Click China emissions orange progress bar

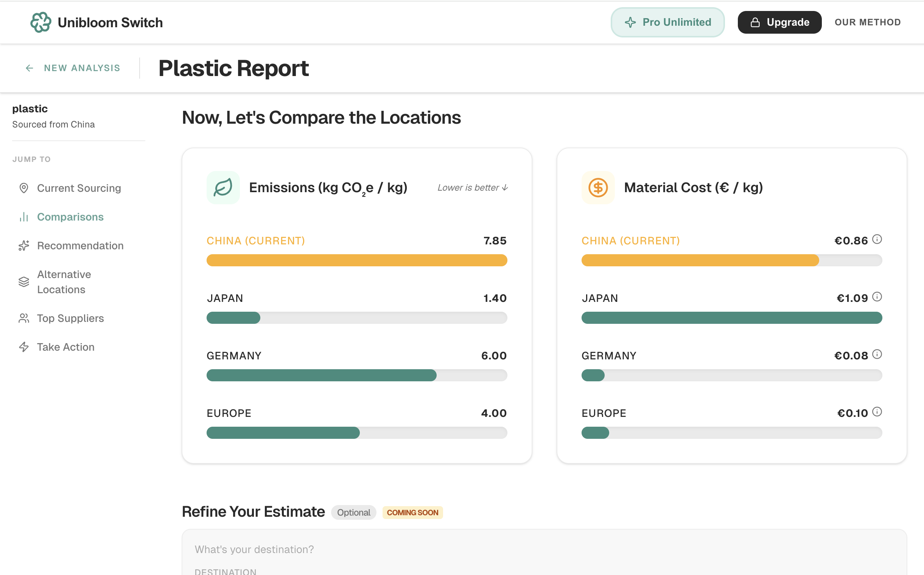click(x=356, y=261)
